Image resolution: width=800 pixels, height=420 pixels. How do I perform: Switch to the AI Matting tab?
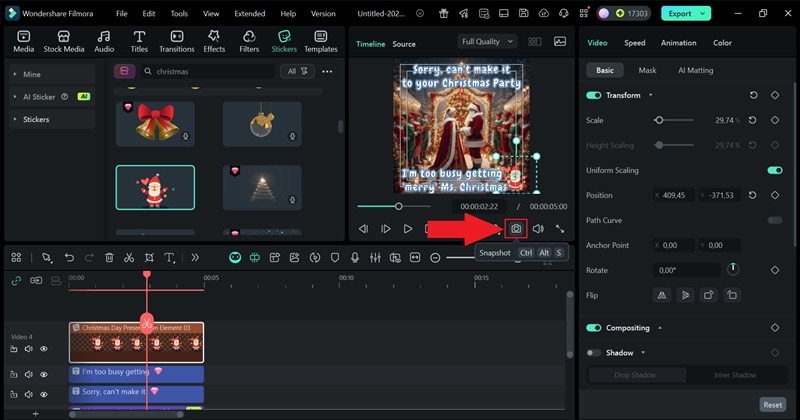tap(695, 70)
